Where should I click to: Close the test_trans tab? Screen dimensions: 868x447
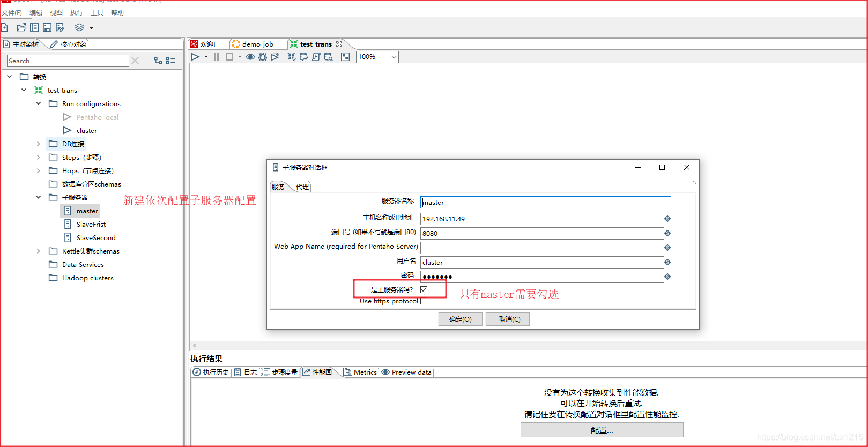[339, 44]
